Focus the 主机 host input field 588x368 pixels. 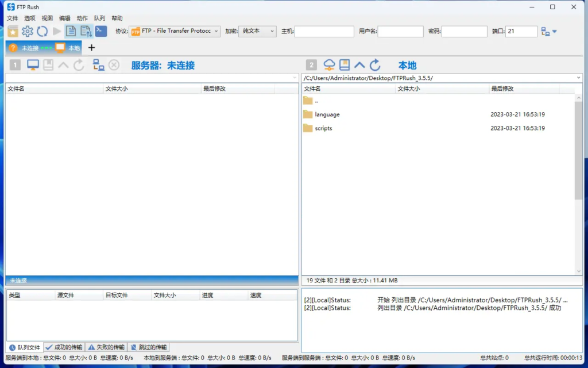click(324, 32)
